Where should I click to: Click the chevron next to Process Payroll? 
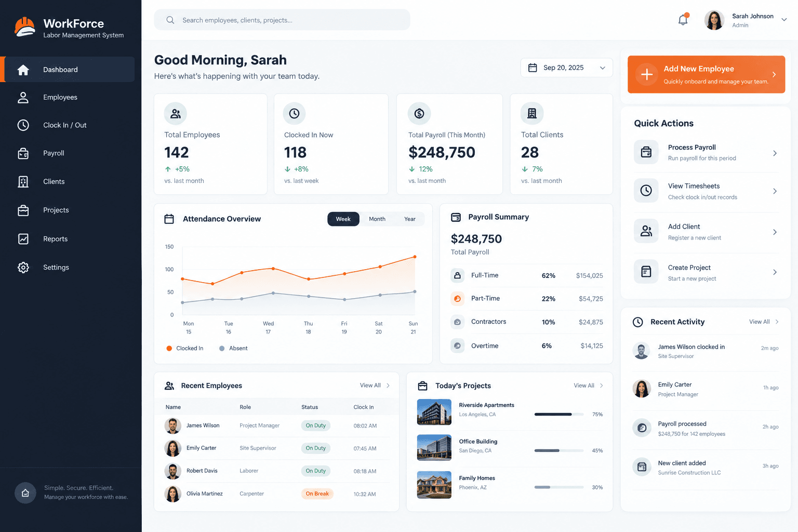click(775, 153)
